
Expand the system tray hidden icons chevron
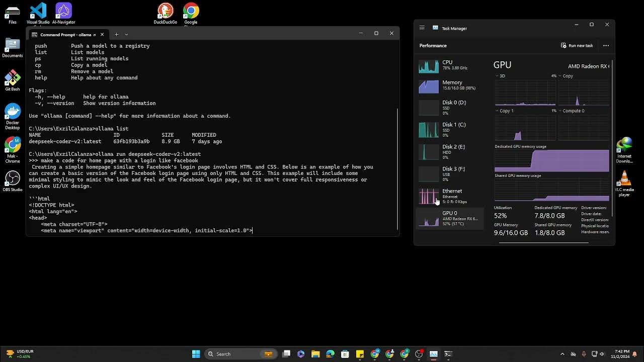(562, 354)
